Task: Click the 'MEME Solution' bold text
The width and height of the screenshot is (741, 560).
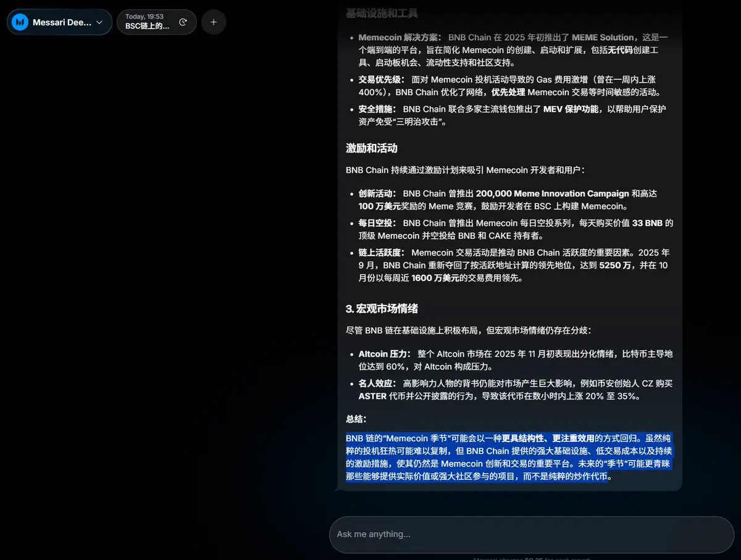Action: pos(603,37)
